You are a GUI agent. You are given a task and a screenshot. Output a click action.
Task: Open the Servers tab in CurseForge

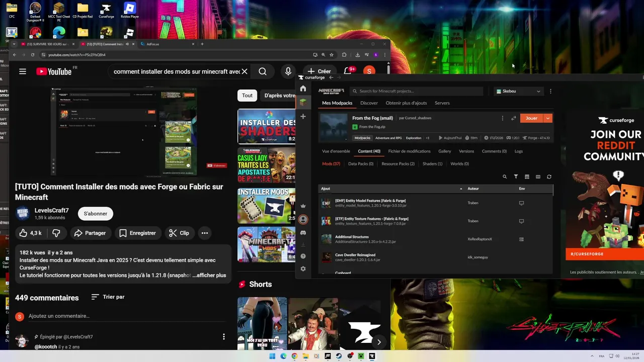(x=442, y=103)
